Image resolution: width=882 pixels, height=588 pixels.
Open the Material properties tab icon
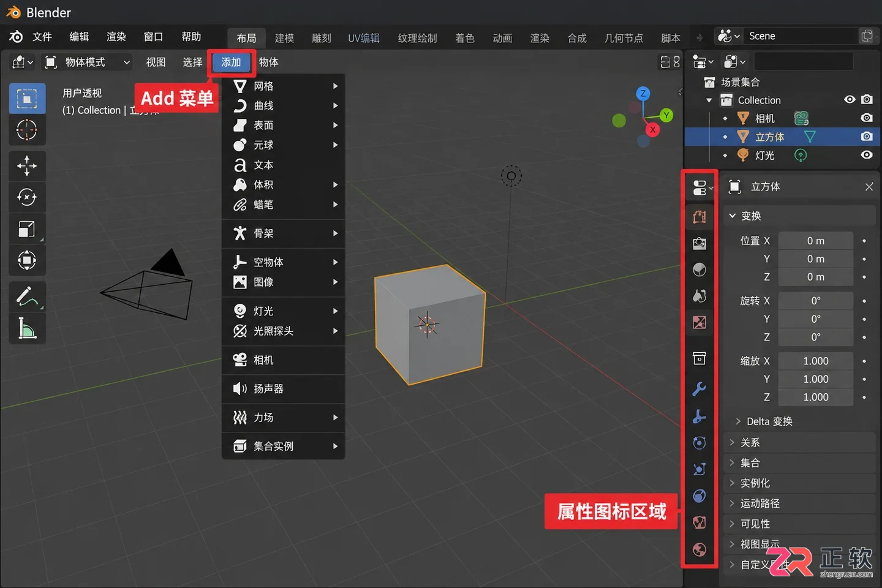click(x=699, y=522)
